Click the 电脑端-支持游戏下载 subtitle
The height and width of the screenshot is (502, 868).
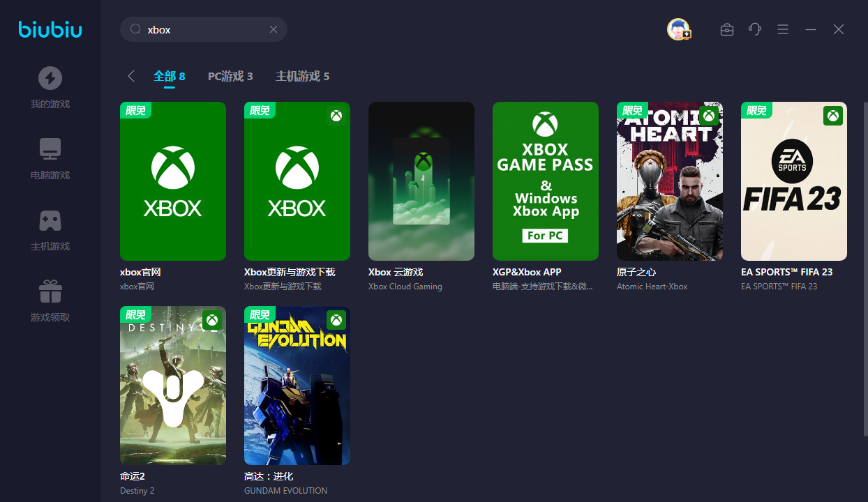543,287
